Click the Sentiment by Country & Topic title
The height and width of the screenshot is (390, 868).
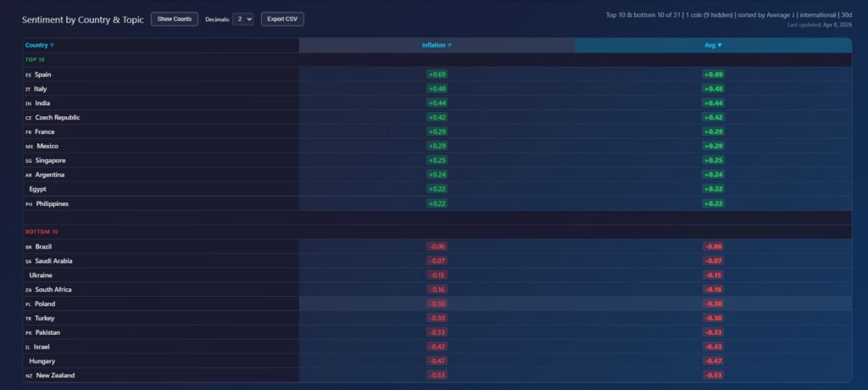tap(83, 19)
